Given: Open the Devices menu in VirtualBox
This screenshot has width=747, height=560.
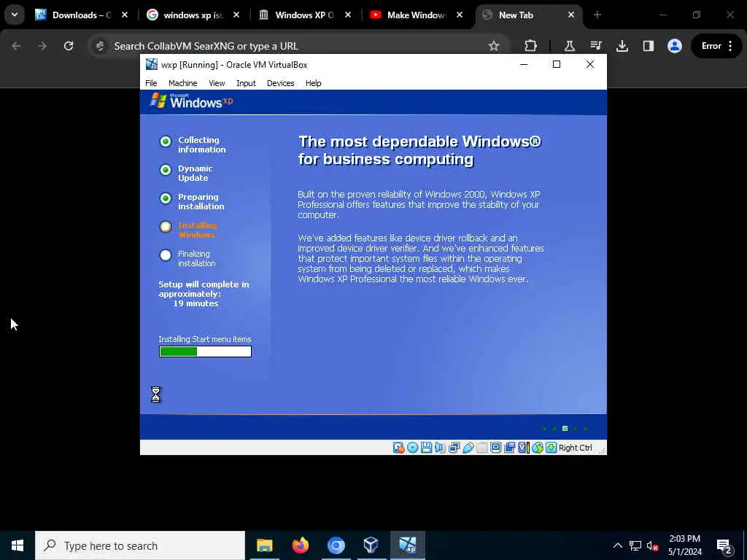Looking at the screenshot, I should [280, 83].
